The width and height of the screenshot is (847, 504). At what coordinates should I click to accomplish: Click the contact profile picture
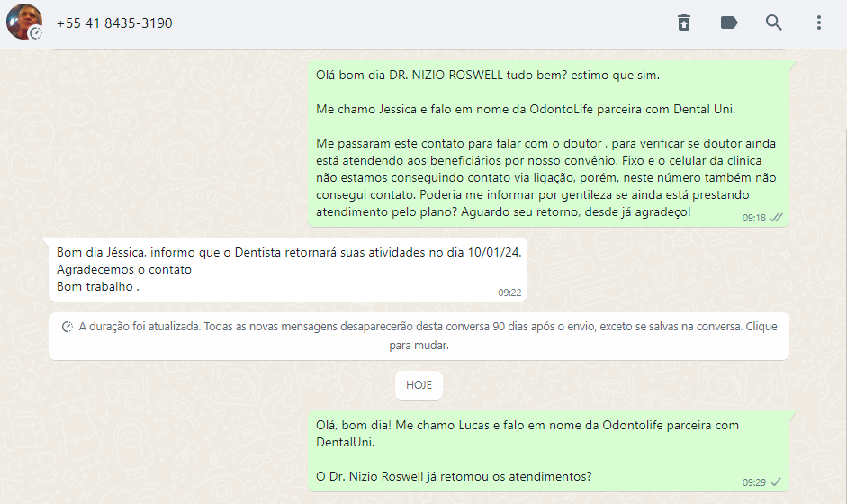[x=23, y=22]
